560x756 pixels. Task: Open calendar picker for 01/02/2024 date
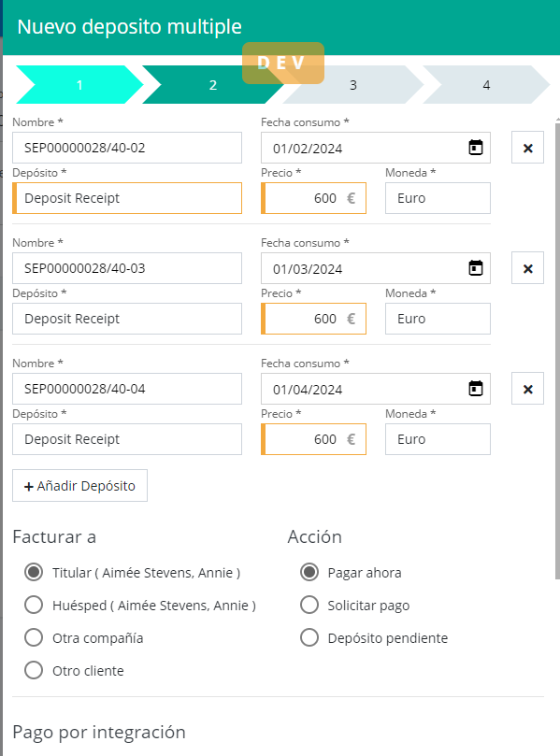476,148
